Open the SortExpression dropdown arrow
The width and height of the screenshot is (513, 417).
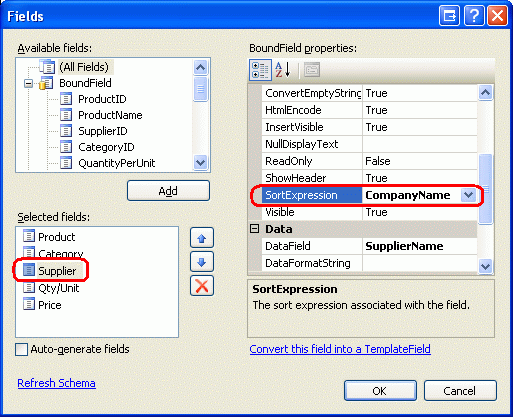(x=468, y=195)
